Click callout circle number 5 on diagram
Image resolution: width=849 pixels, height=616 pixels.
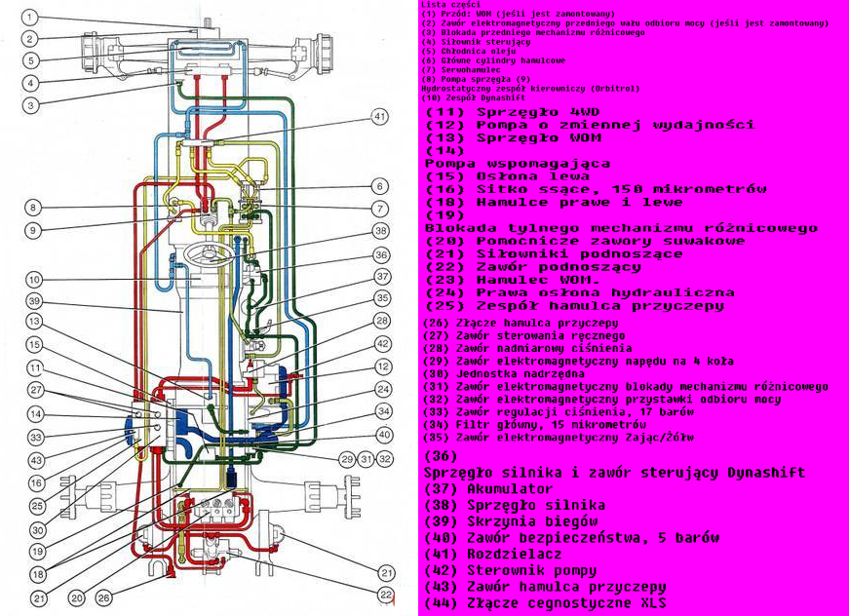[x=31, y=60]
